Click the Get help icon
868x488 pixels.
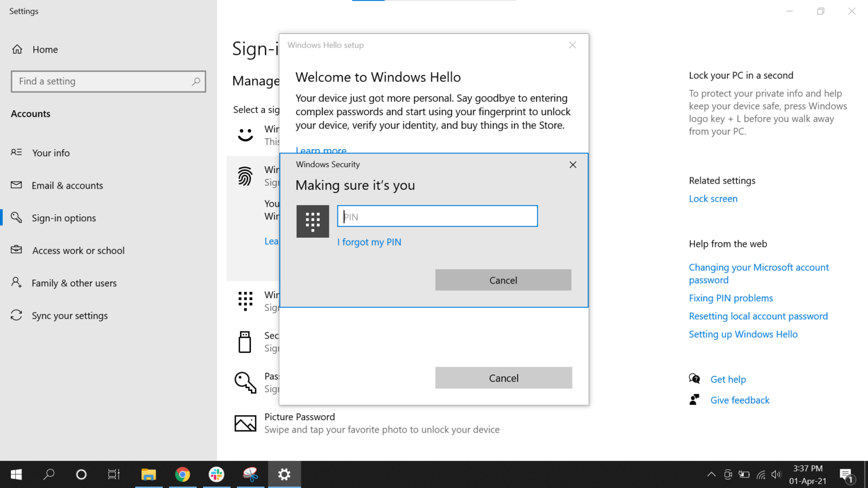[695, 378]
